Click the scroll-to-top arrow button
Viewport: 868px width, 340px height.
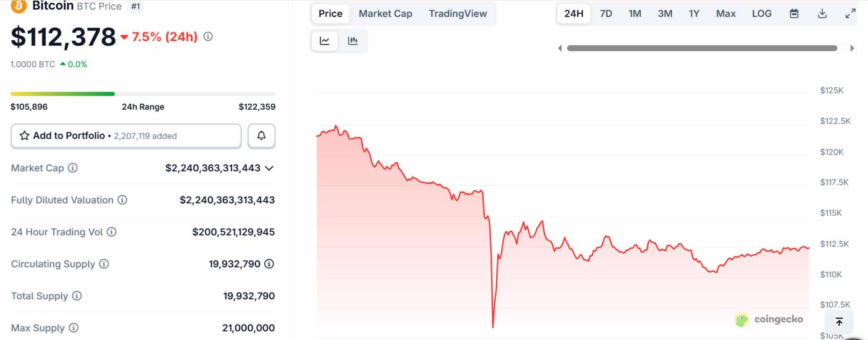pyautogui.click(x=839, y=322)
